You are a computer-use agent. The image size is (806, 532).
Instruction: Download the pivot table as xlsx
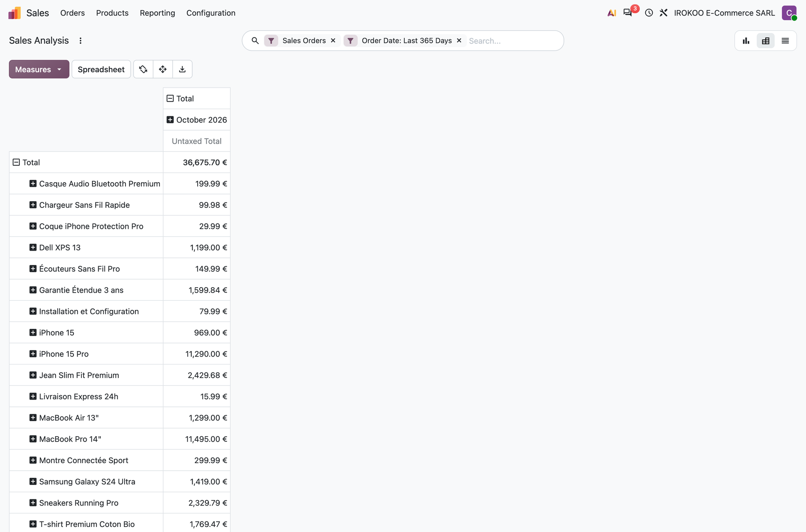click(x=182, y=69)
